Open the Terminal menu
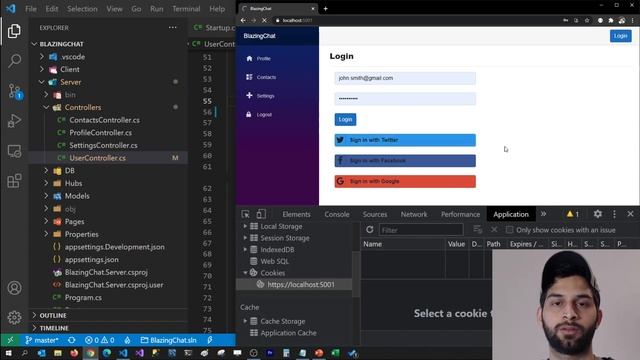 click(x=186, y=9)
